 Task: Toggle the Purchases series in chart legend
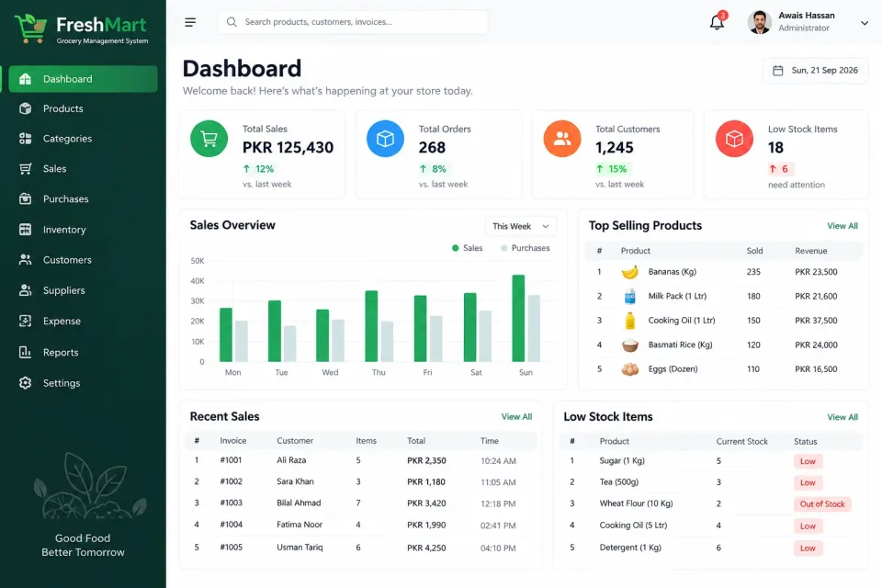(x=526, y=248)
